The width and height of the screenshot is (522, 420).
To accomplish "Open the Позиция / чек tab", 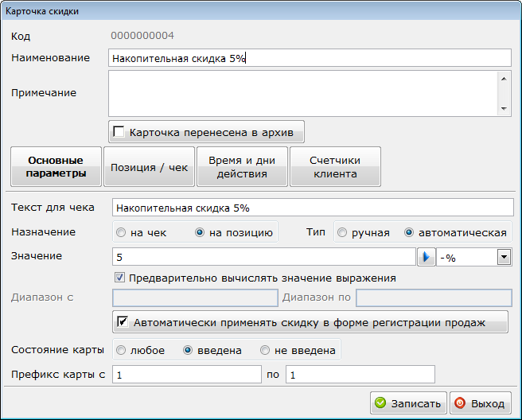I will click(149, 166).
